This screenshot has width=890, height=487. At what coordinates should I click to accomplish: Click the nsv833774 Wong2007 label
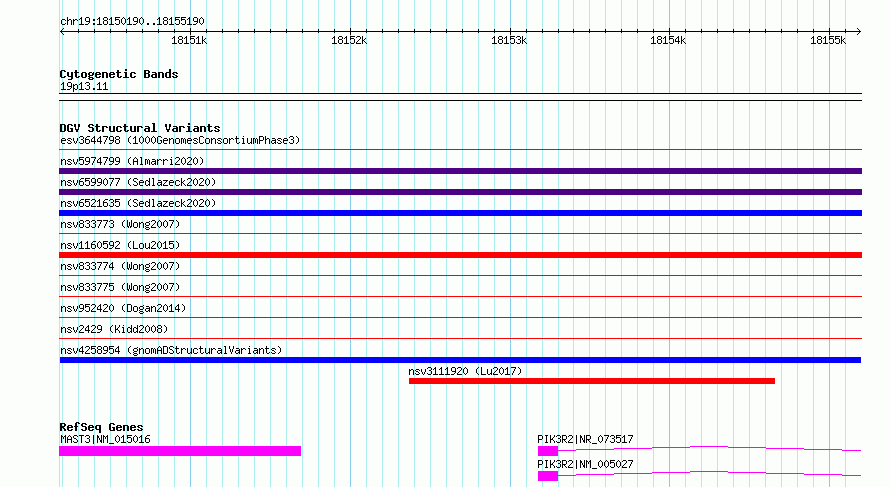pos(120,266)
